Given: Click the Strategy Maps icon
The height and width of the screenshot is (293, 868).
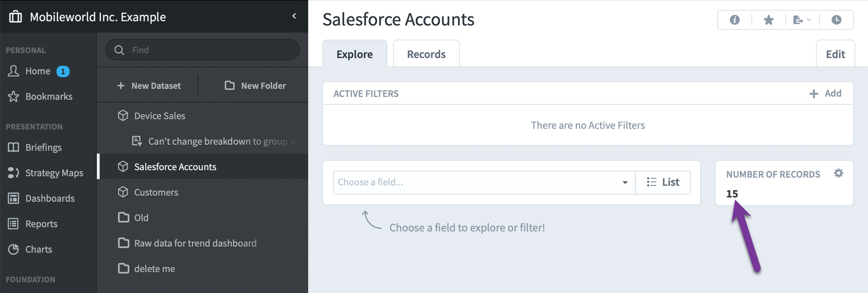Looking at the screenshot, I should pos(13,173).
